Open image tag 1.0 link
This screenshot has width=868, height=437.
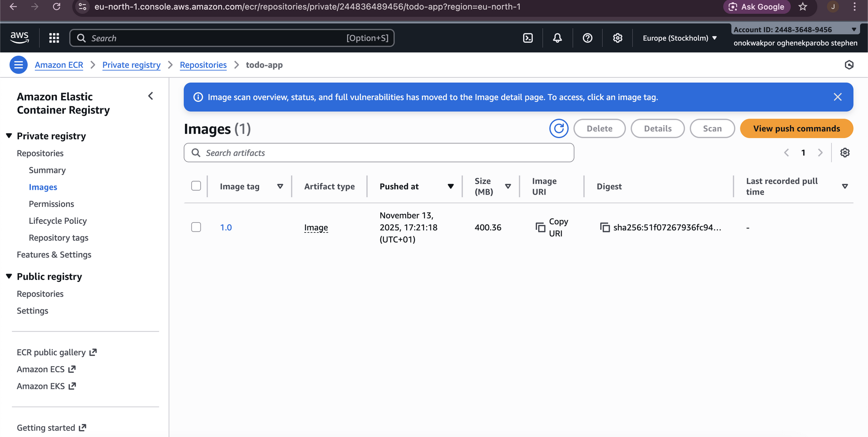pyautogui.click(x=226, y=227)
